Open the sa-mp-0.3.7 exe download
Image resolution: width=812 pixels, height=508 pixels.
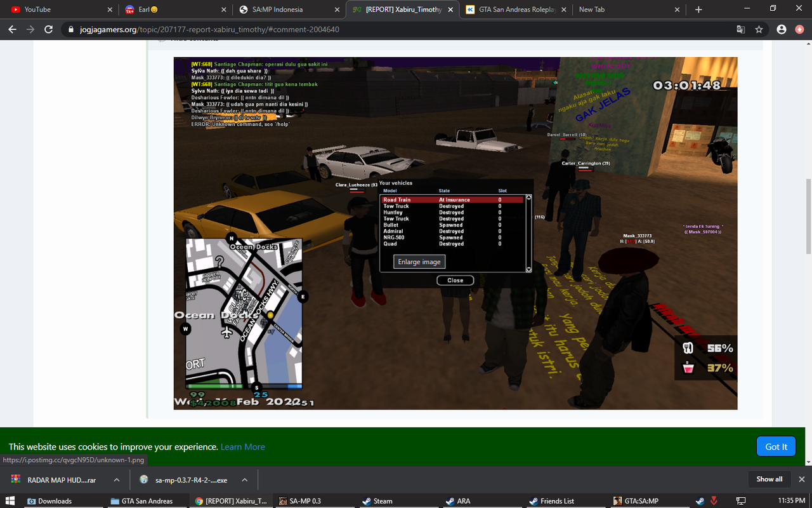click(x=192, y=480)
